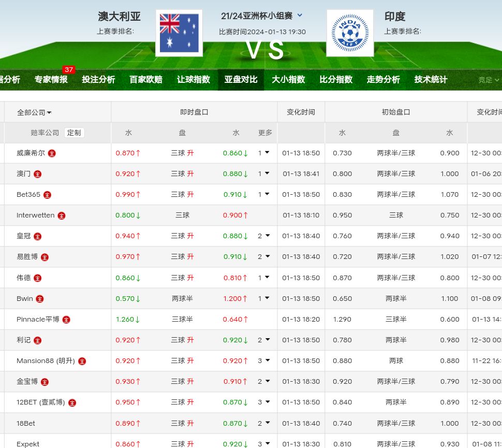Click the red 主 icon next to Interwetten
This screenshot has width=502, height=448.
coord(62,215)
